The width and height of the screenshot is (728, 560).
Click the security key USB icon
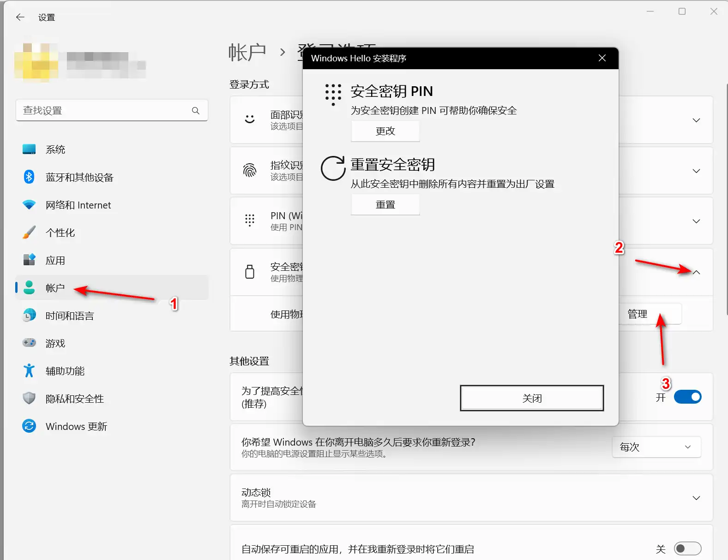click(x=250, y=272)
